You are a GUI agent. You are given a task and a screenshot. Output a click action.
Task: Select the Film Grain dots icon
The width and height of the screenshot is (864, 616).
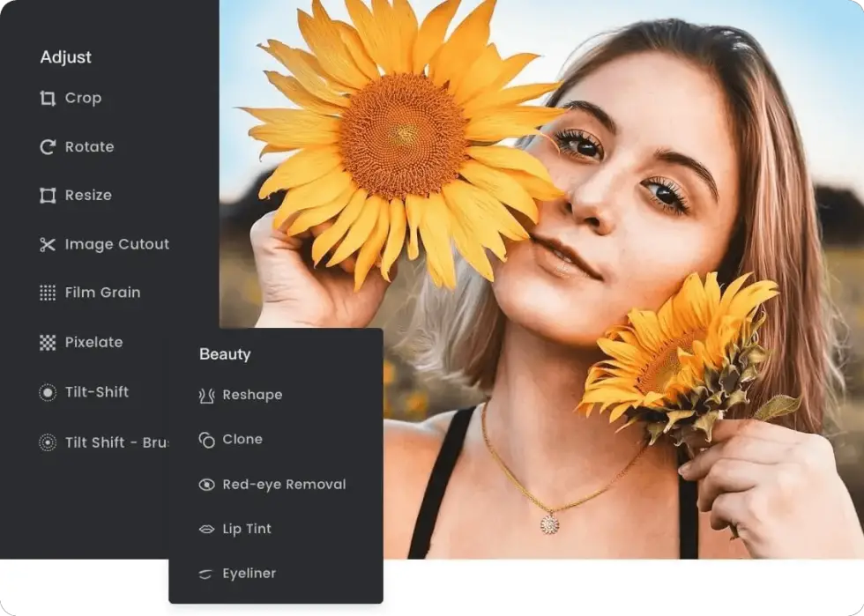49,293
